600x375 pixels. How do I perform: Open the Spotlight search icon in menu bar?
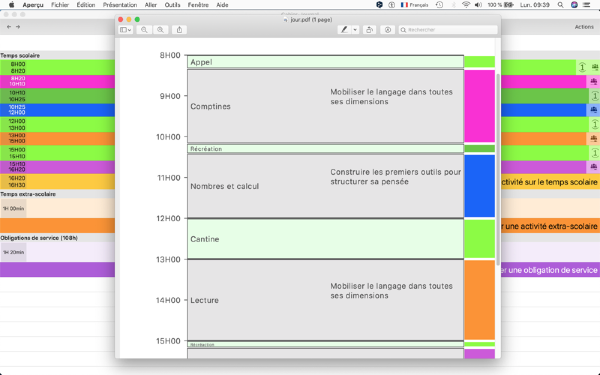point(560,5)
